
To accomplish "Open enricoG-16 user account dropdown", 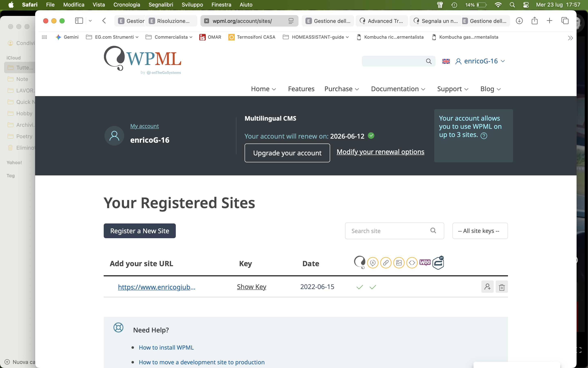I will pyautogui.click(x=480, y=61).
